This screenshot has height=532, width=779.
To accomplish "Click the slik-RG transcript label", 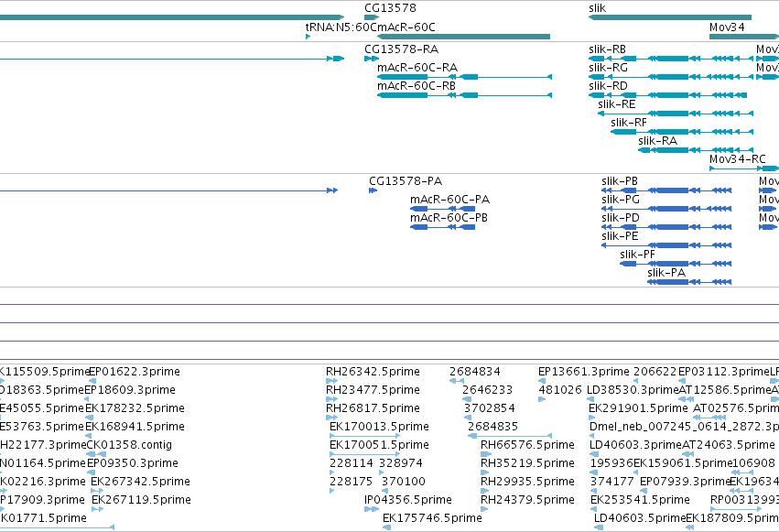I will (x=608, y=68).
